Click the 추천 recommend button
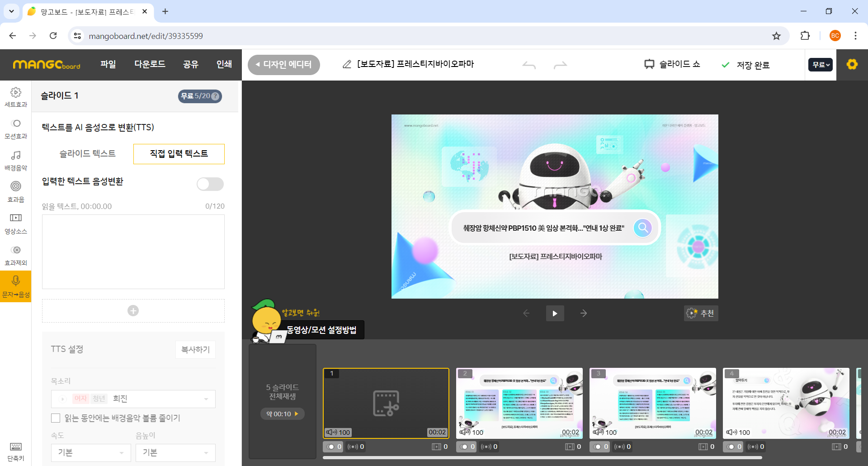 pos(701,313)
